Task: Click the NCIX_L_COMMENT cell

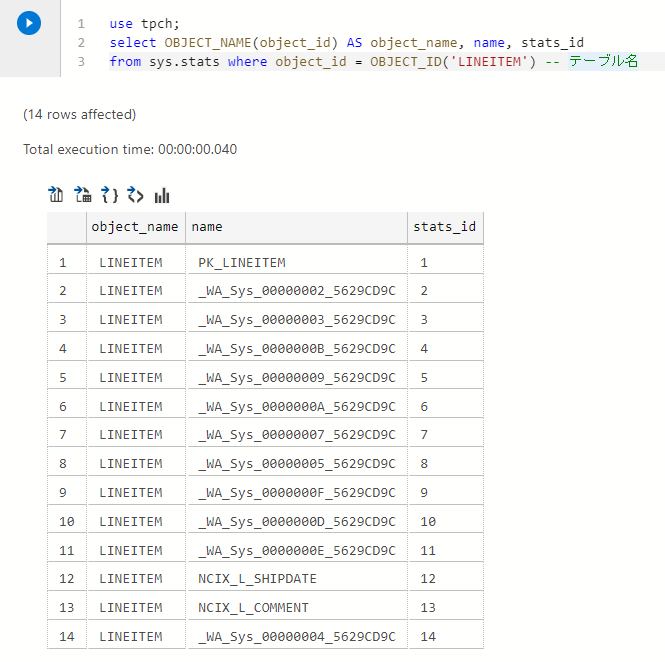Action: [x=296, y=608]
